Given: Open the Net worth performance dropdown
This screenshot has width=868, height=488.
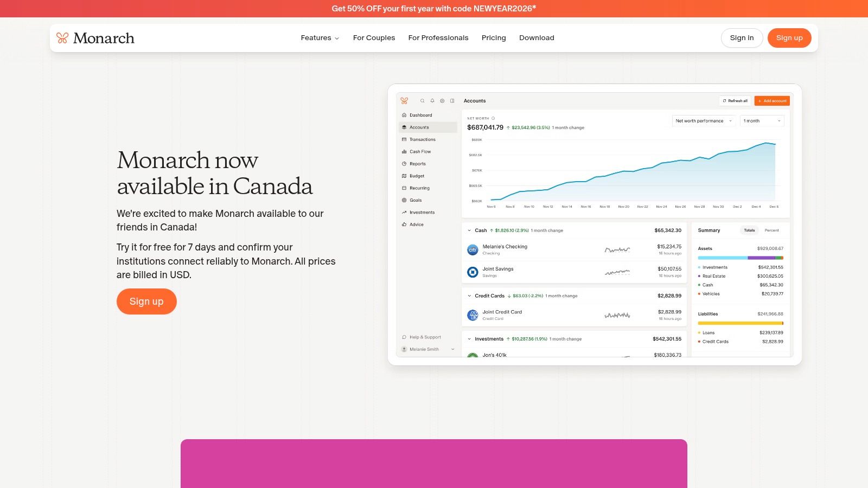Looking at the screenshot, I should click(703, 121).
